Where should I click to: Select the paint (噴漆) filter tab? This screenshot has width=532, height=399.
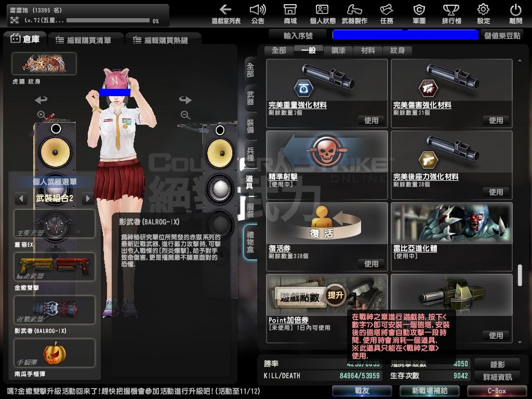[x=338, y=50]
